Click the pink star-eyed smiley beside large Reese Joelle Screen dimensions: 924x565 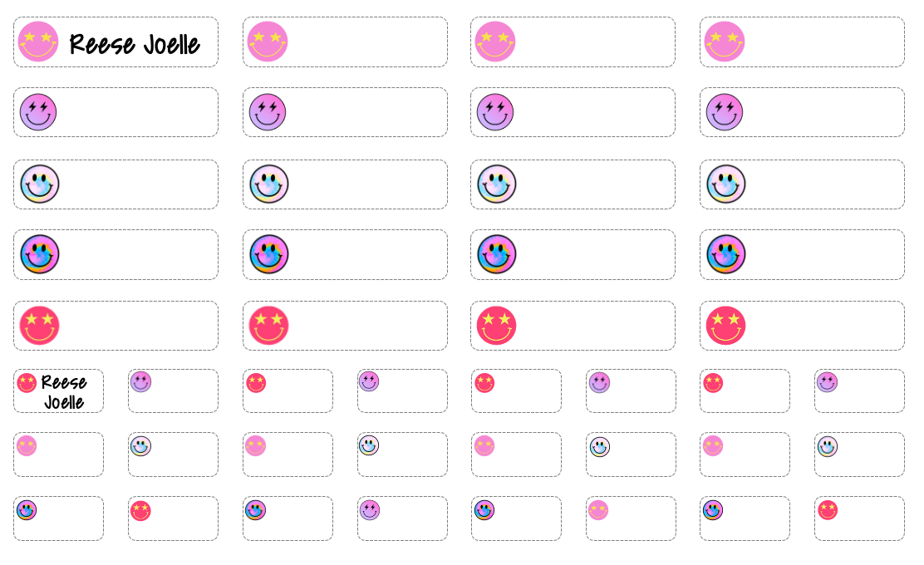pos(38,42)
